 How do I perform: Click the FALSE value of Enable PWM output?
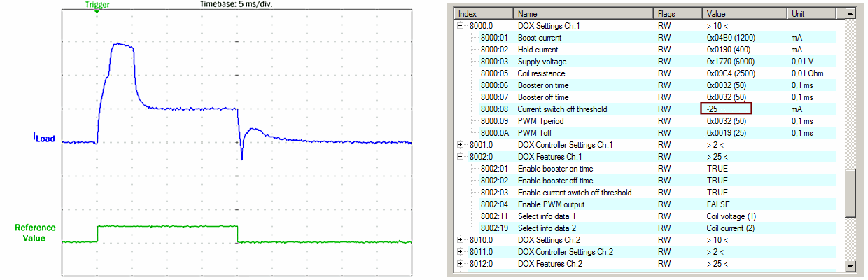(x=717, y=204)
